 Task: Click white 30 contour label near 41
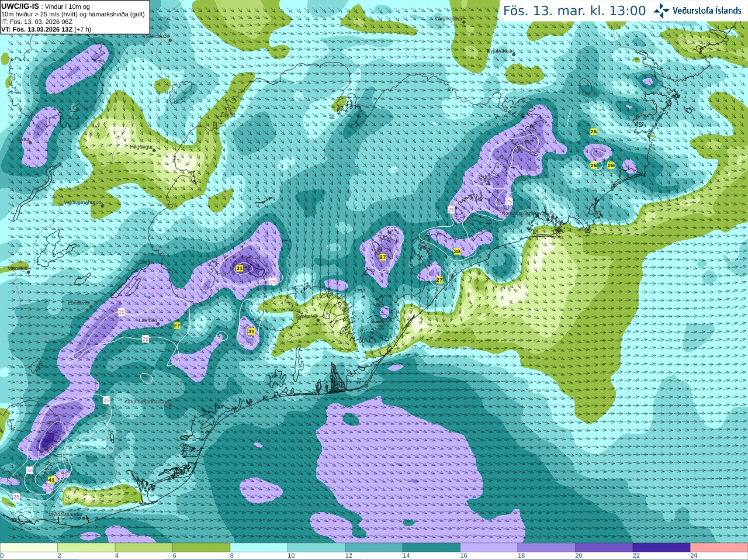pyautogui.click(x=30, y=470)
